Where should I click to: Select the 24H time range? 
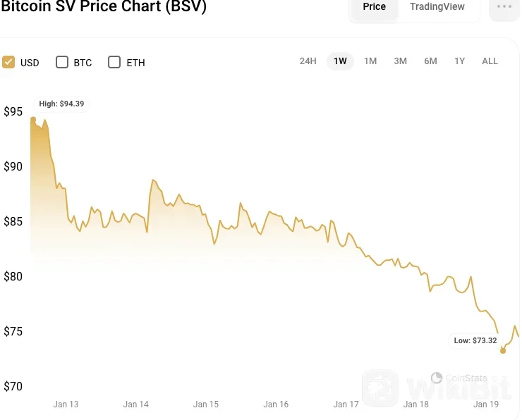[x=308, y=61]
